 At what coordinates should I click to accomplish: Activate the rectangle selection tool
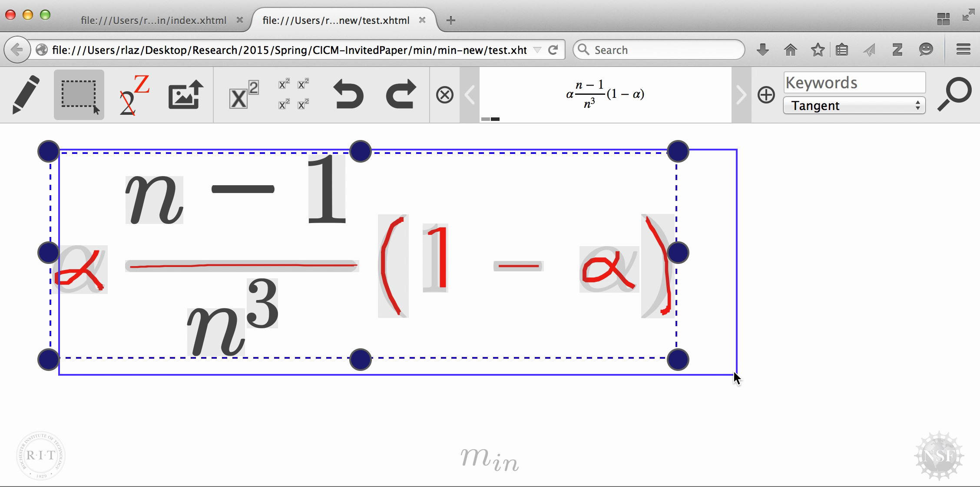79,94
